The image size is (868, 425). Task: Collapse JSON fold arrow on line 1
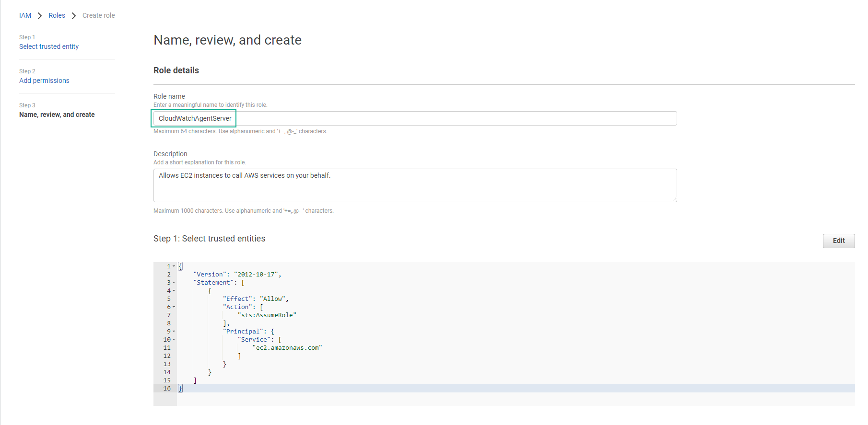[x=174, y=266]
